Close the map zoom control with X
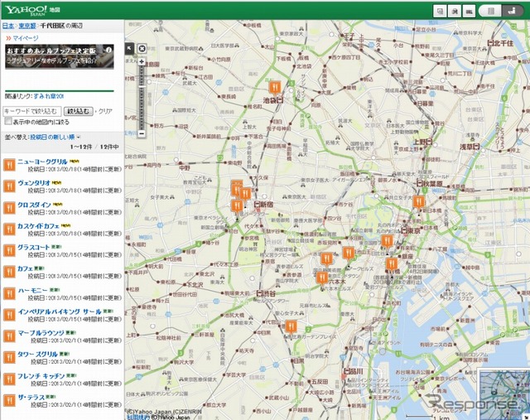This screenshot has height=420, width=530. click(x=142, y=49)
